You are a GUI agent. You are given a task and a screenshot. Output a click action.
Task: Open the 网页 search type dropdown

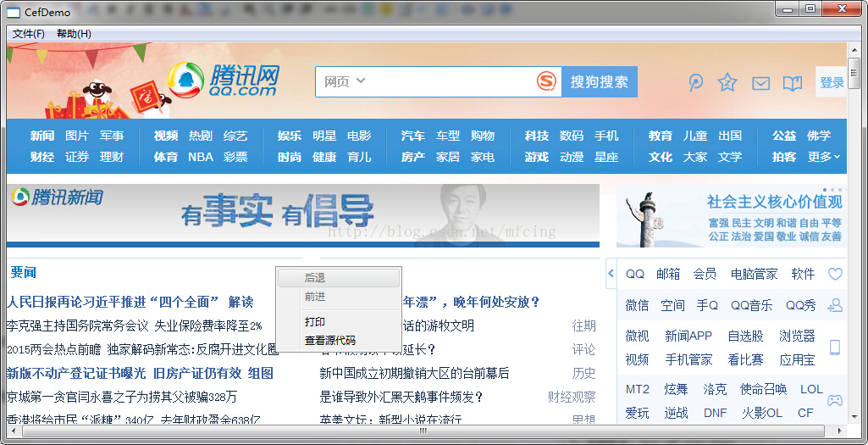coord(345,81)
